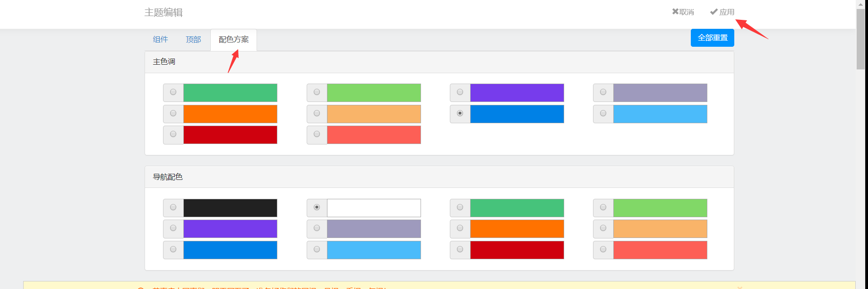Click the white navigation color swatch

(x=374, y=208)
